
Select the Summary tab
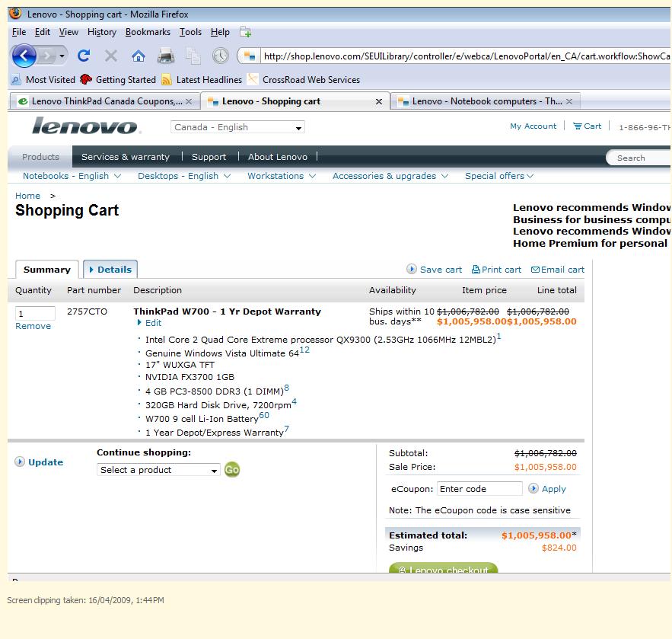tap(47, 270)
